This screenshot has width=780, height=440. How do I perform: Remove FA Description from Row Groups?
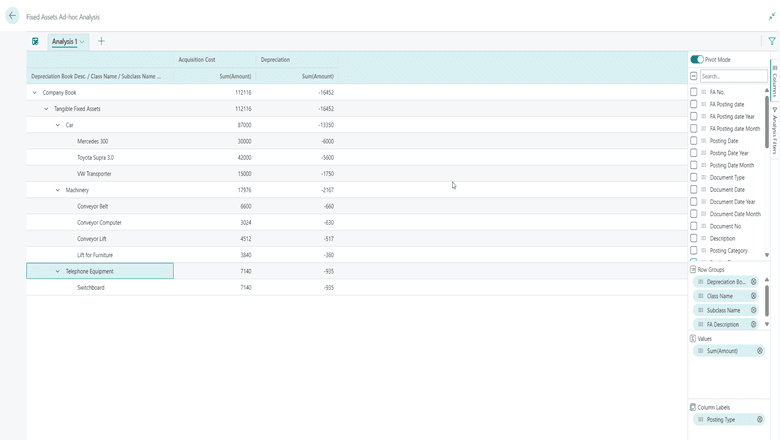coord(754,324)
